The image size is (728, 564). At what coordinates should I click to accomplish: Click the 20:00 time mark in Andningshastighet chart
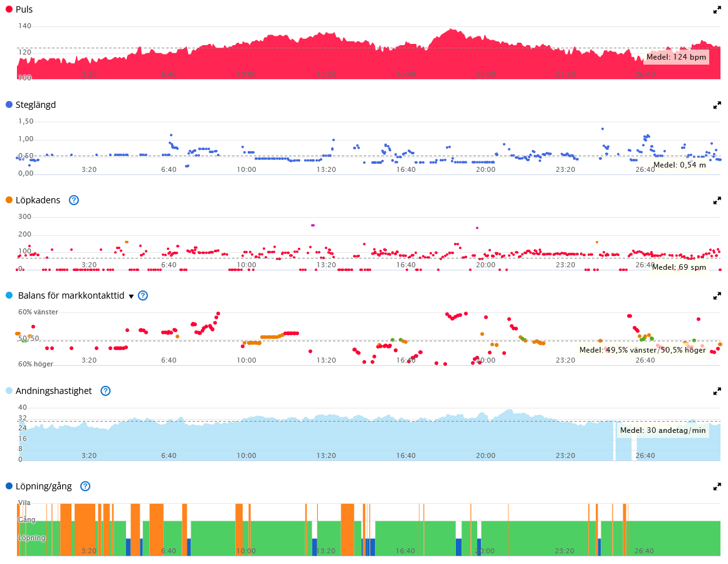(x=485, y=455)
